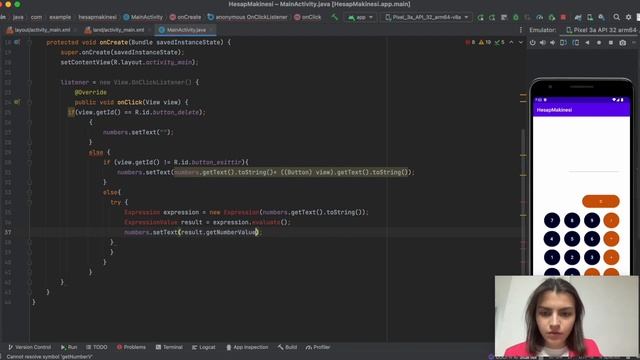Open the Version Control tool window
This screenshot has height=360, width=640.
click(x=29, y=347)
